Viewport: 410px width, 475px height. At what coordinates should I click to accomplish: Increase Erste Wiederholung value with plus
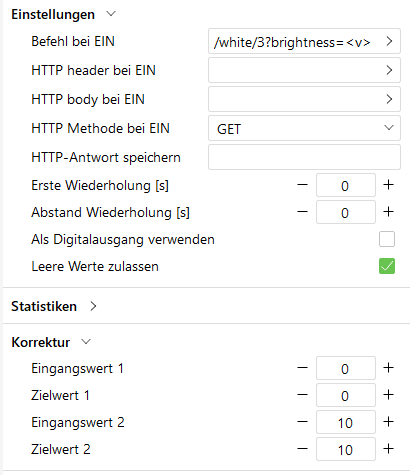pos(388,185)
